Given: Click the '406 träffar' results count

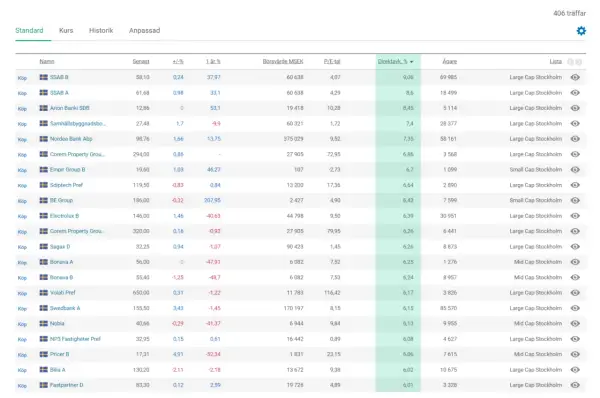Looking at the screenshot, I should click(569, 13).
